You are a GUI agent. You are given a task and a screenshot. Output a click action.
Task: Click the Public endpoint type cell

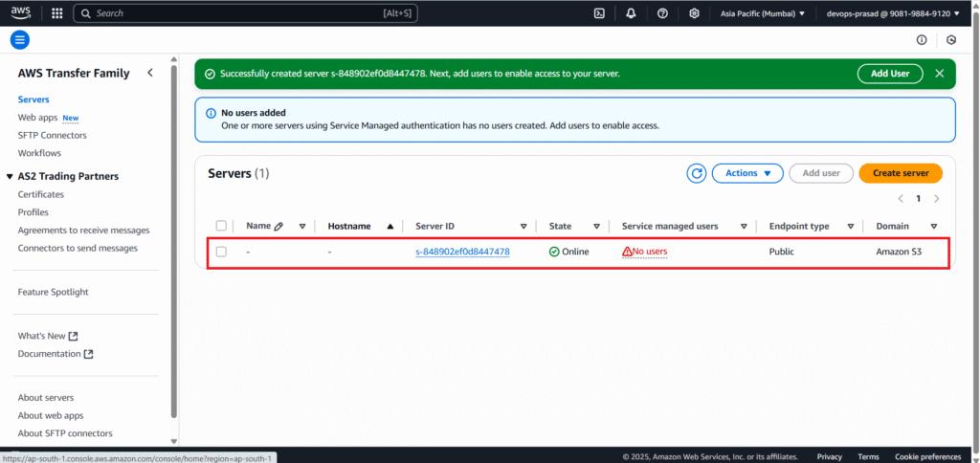[781, 252]
